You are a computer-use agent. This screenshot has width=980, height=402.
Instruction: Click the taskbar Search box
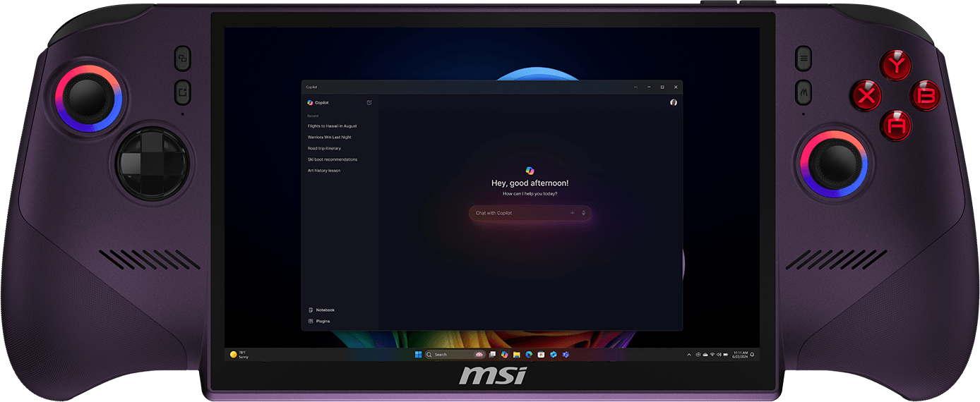click(455, 355)
